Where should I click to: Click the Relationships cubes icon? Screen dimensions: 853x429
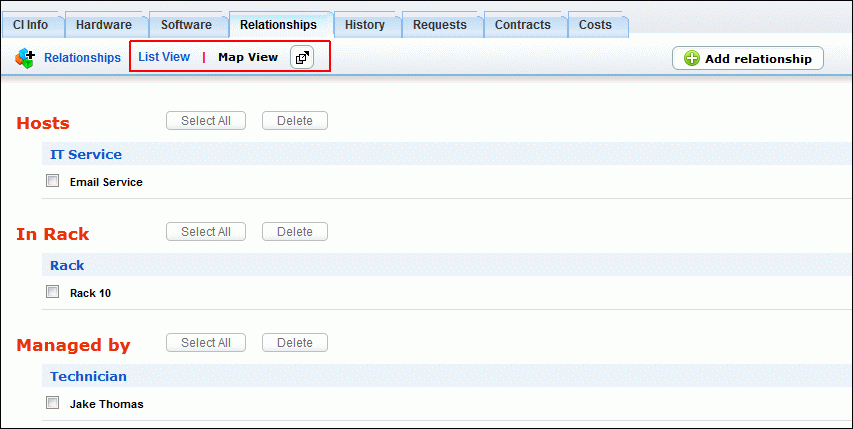coord(24,58)
